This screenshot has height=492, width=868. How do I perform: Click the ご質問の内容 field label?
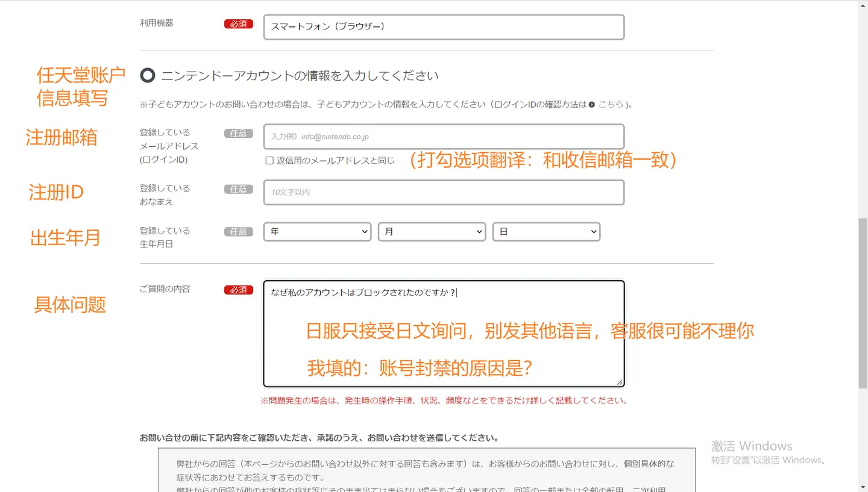click(165, 289)
